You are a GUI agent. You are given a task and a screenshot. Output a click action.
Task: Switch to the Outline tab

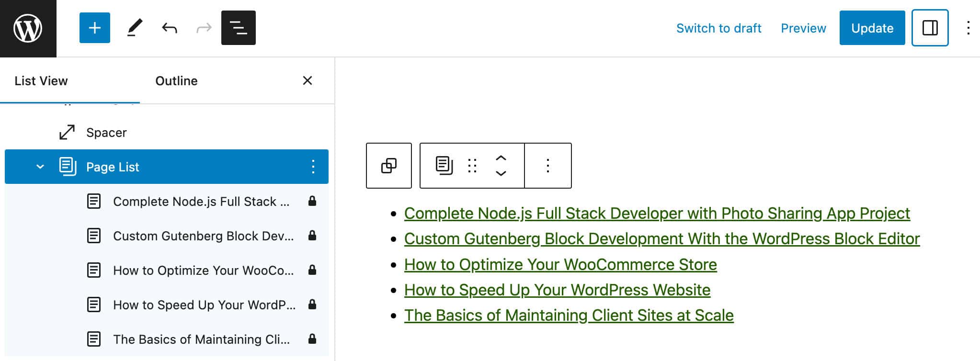pyautogui.click(x=176, y=81)
